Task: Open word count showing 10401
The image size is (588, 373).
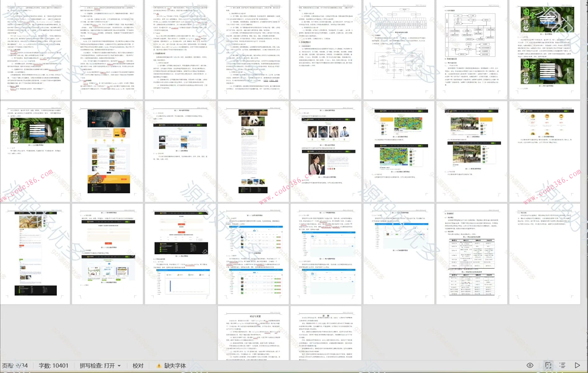Action: tap(53, 366)
